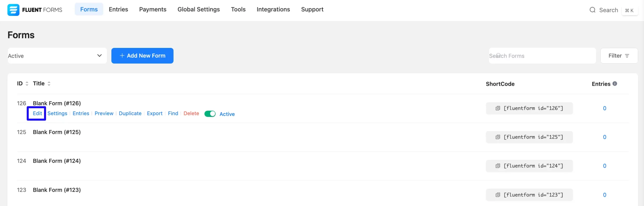Click the search magnifier icon in header

[592, 10]
